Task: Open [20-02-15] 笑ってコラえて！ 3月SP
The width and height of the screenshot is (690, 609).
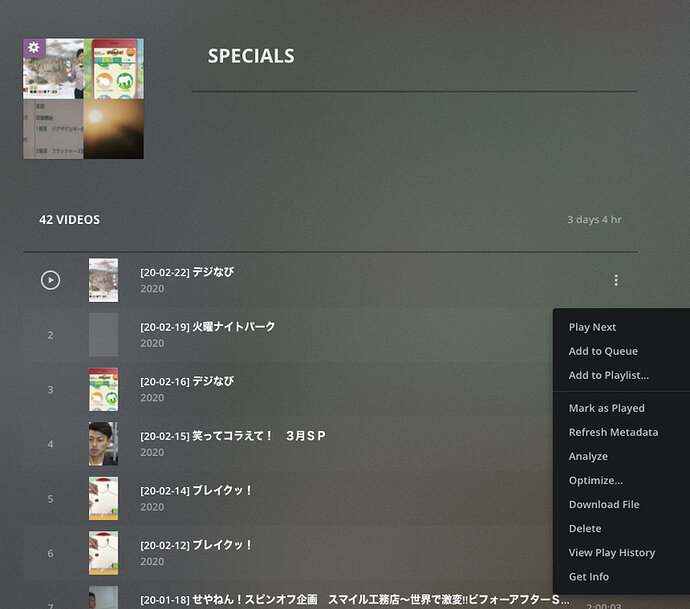Action: tap(233, 436)
